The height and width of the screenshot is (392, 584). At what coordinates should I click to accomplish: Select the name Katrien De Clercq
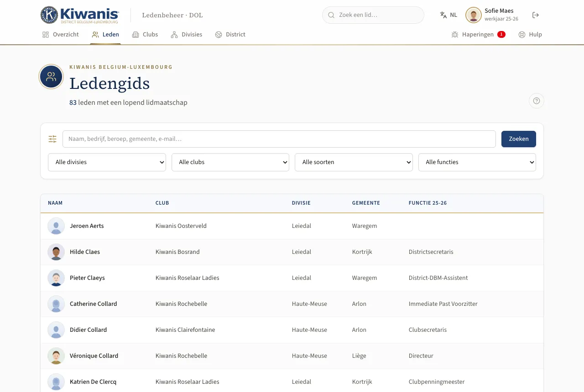(93, 382)
